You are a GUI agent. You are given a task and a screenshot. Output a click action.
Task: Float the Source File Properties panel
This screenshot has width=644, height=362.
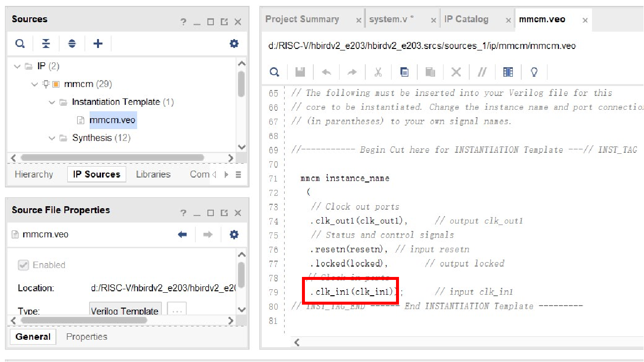tap(224, 213)
